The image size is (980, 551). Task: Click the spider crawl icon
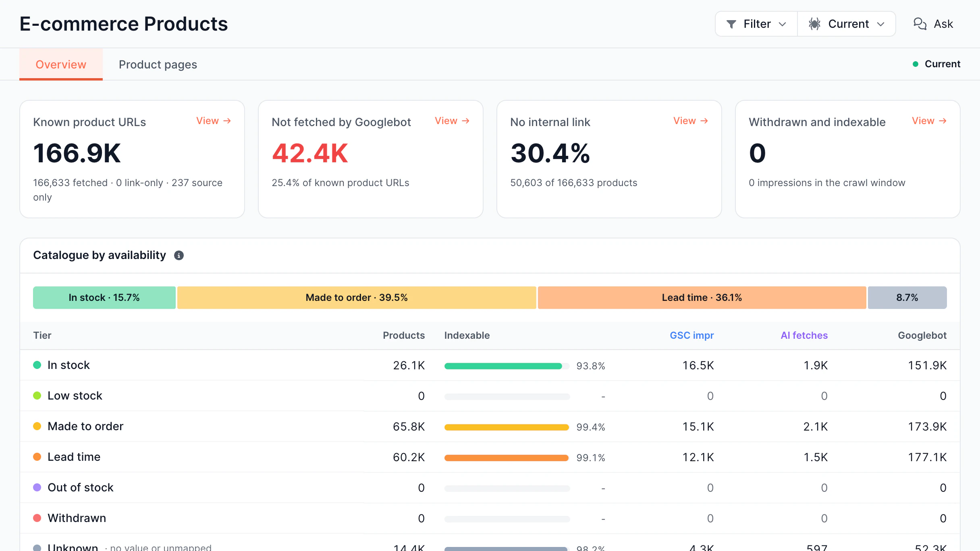coord(814,24)
